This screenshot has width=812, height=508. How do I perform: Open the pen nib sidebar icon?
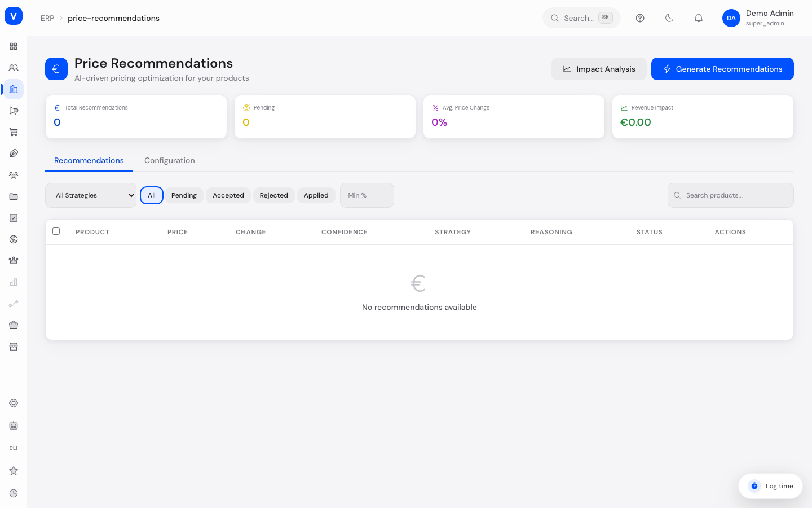tap(14, 154)
